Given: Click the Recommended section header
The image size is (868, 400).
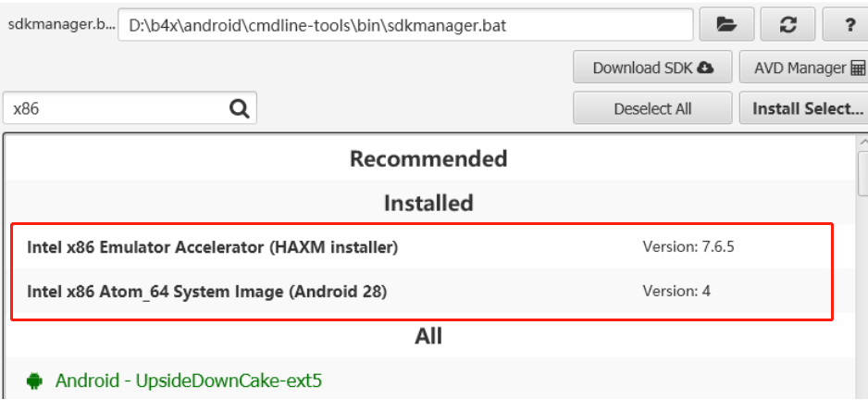Looking at the screenshot, I should (428, 158).
